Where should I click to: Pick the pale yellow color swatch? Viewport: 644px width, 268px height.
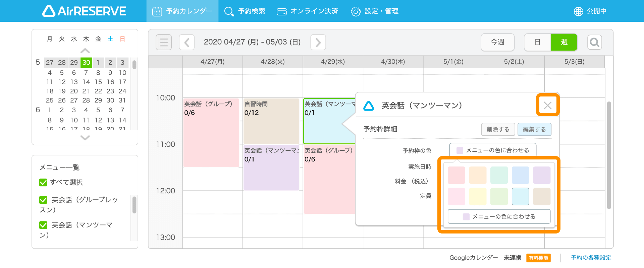tap(478, 196)
